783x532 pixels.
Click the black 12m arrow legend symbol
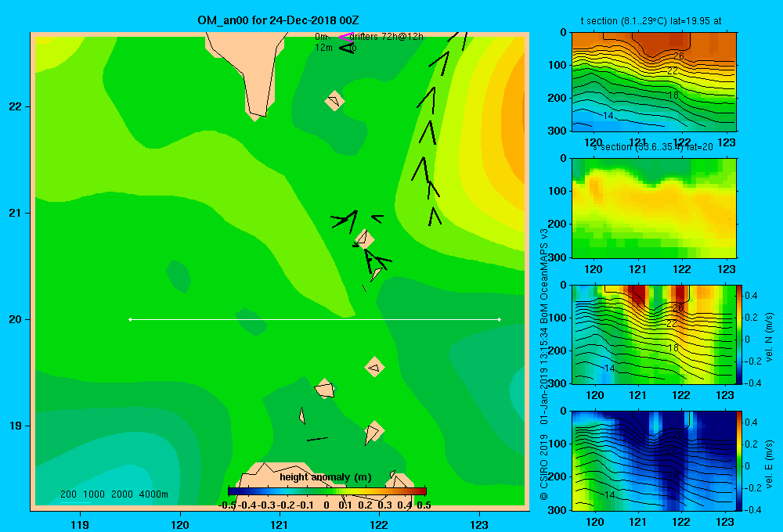pos(347,48)
